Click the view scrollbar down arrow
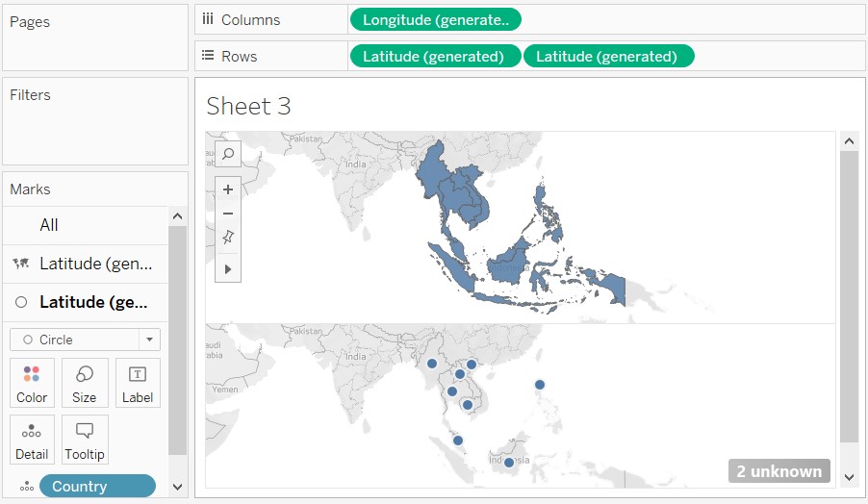This screenshot has height=504, width=868. pyautogui.click(x=849, y=477)
